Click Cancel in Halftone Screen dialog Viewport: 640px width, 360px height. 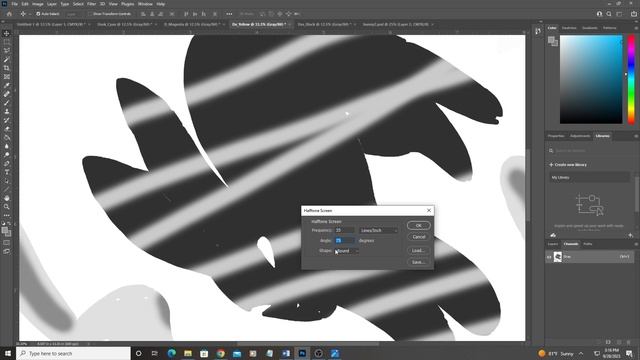click(418, 237)
